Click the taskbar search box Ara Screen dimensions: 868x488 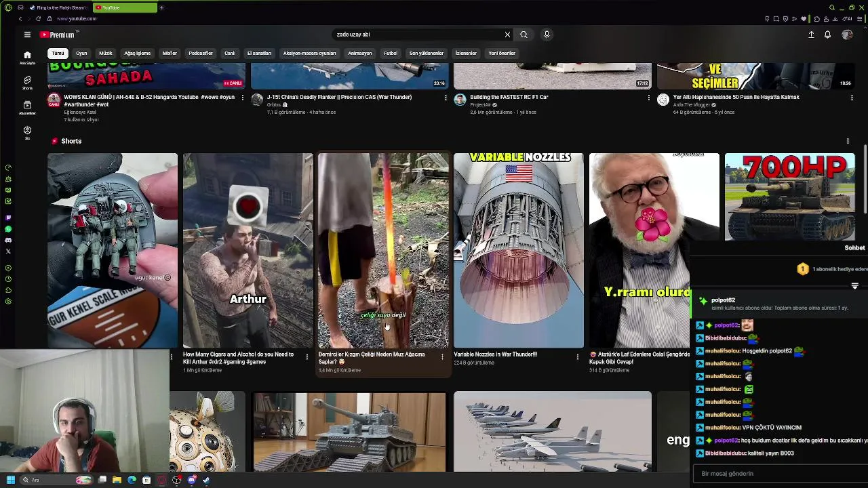click(x=56, y=480)
